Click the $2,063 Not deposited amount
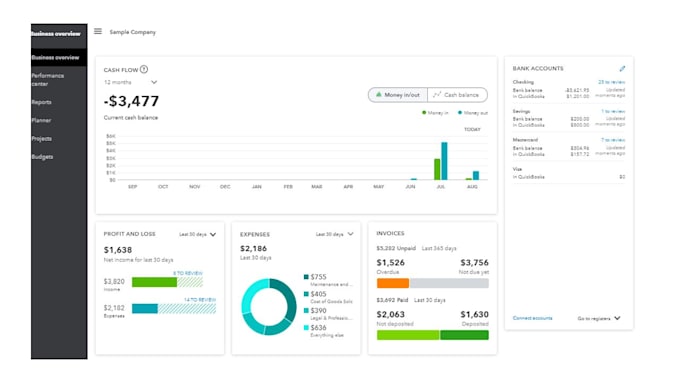Image resolution: width=680 pixels, height=383 pixels. pos(390,314)
